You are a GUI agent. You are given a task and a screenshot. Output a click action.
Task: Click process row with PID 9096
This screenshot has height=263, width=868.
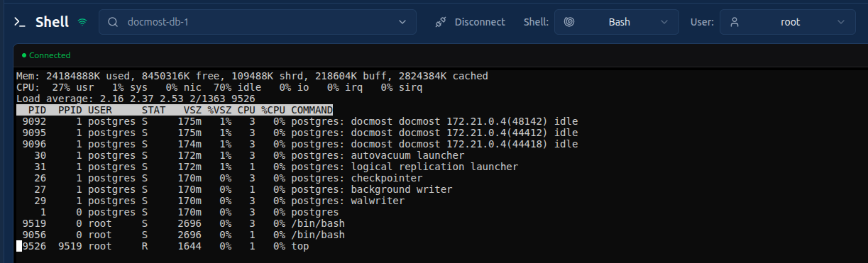(x=297, y=144)
